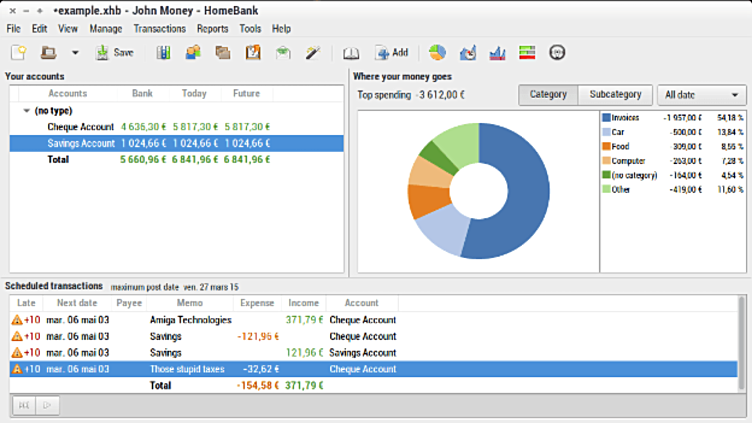Open the Transactions menu

[159, 29]
